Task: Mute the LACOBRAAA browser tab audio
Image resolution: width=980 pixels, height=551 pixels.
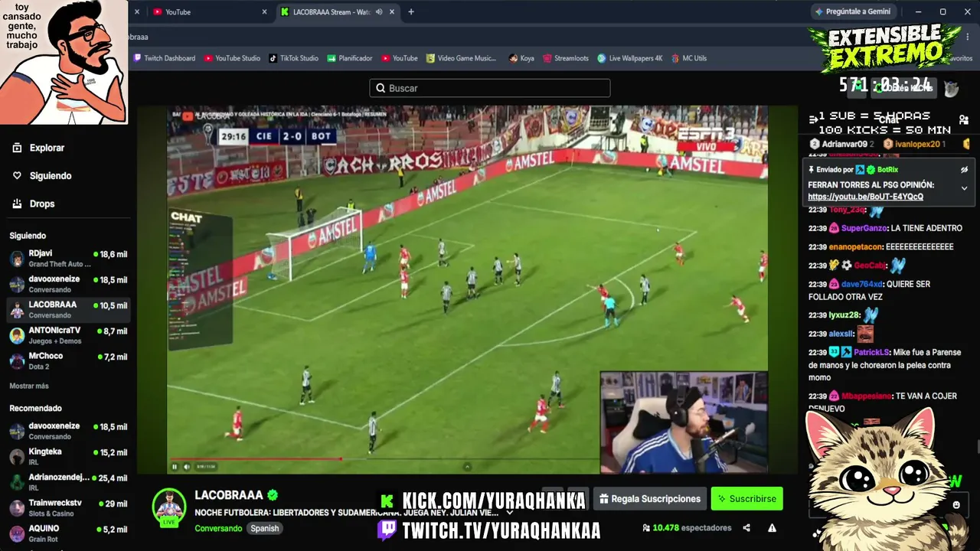Action: (378, 12)
